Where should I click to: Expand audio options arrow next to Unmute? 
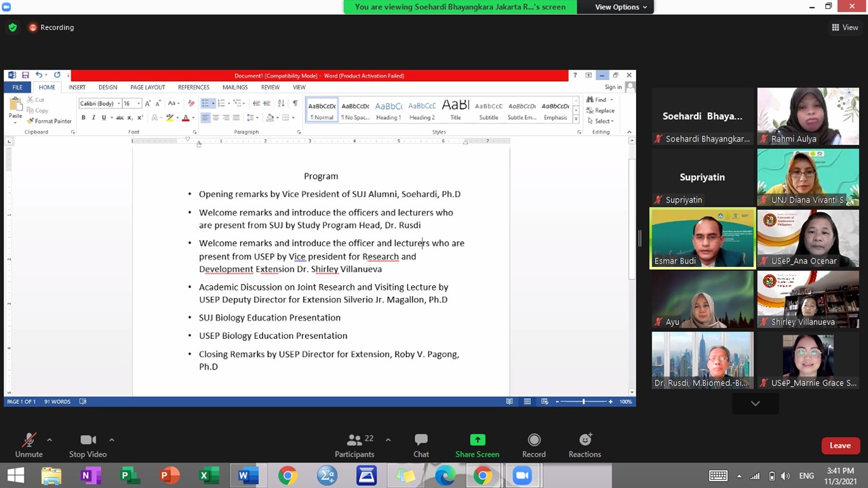[49, 440]
